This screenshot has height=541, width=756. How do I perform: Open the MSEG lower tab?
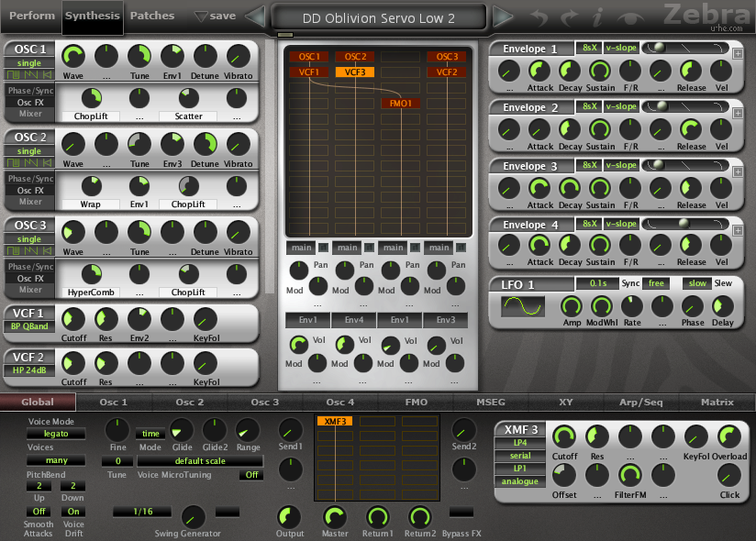tap(491, 402)
